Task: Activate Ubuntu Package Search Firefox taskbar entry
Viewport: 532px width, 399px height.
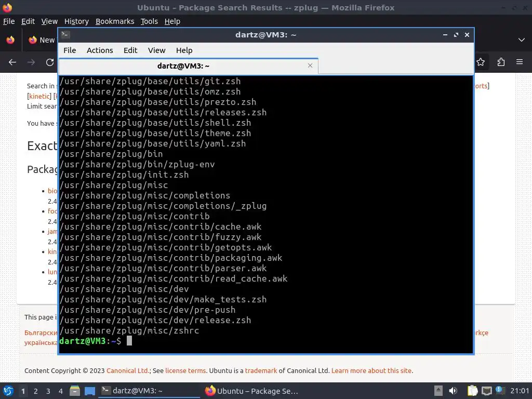Action: 252,391
